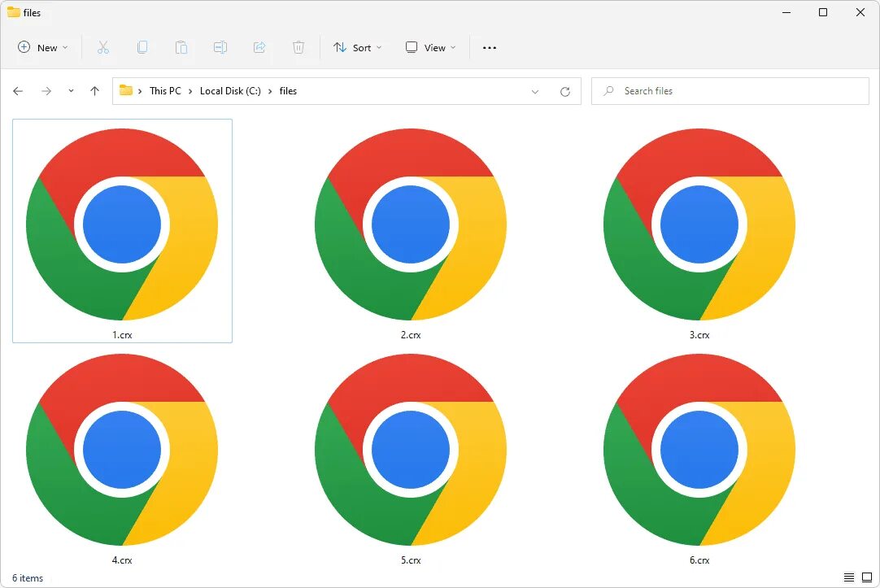This screenshot has width=880, height=588.
Task: Click the Copy icon in toolbar
Action: coord(142,48)
